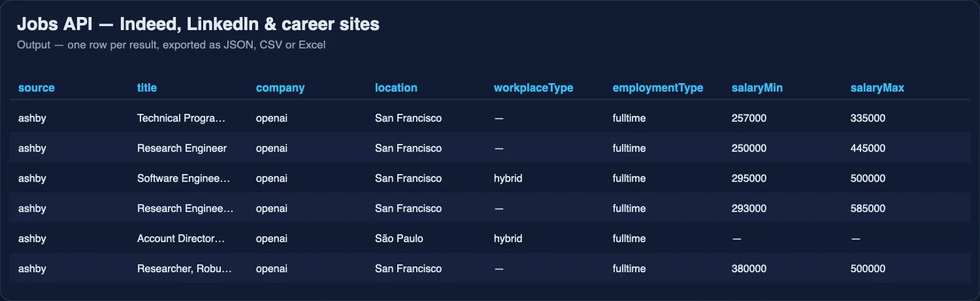Click fulltime in Account Director… row

point(629,239)
